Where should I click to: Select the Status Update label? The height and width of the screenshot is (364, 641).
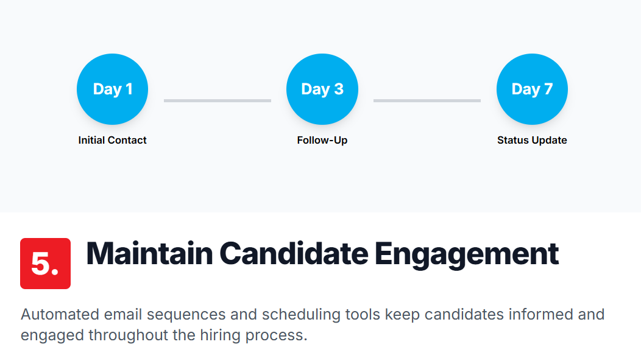[x=532, y=140]
